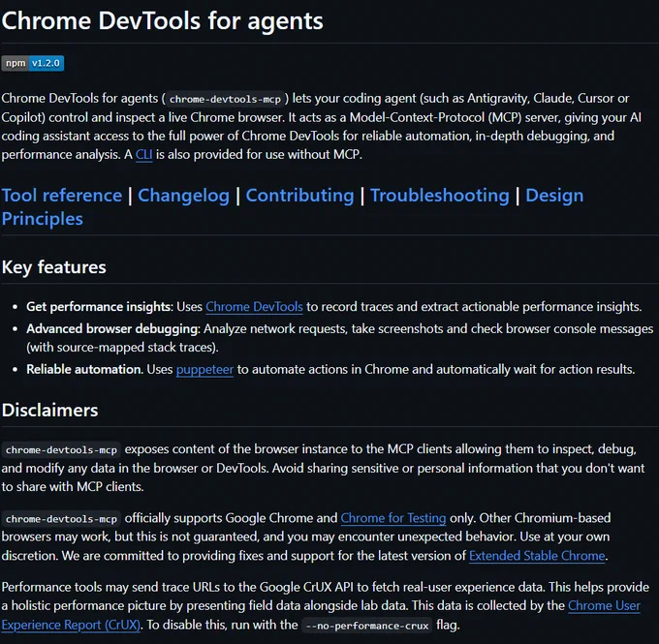Open the Chrome for Testing link
This screenshot has height=644, width=659.
393,518
